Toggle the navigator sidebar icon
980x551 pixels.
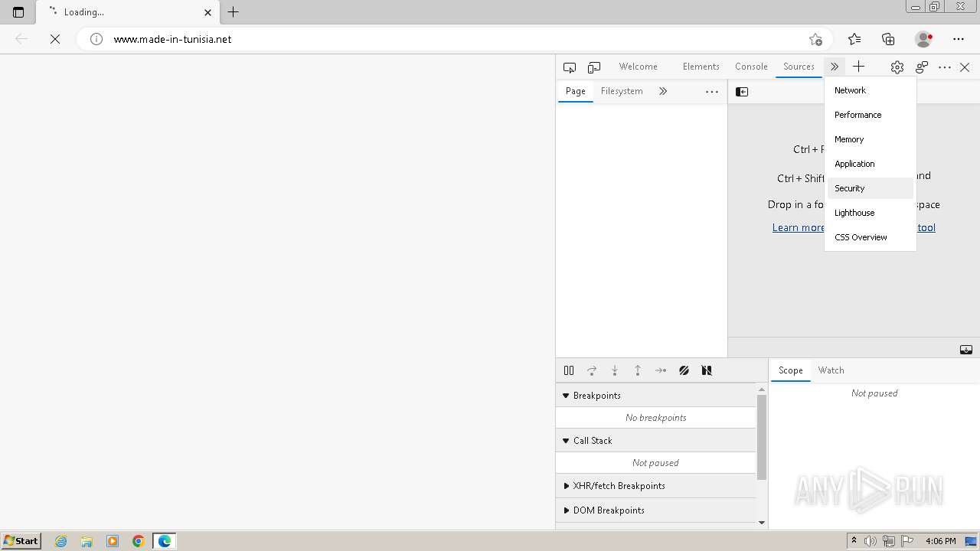point(742,92)
